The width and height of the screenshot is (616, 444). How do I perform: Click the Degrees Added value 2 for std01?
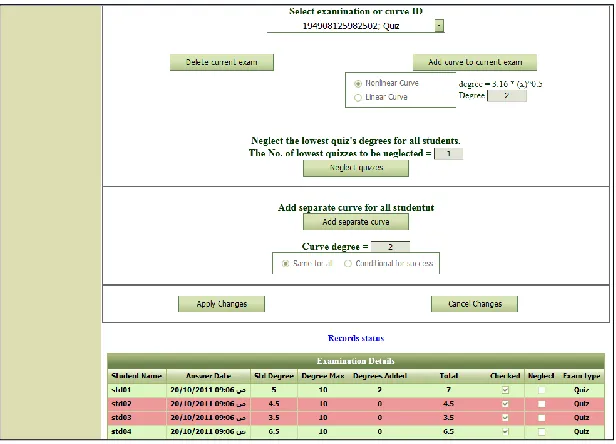(x=380, y=390)
